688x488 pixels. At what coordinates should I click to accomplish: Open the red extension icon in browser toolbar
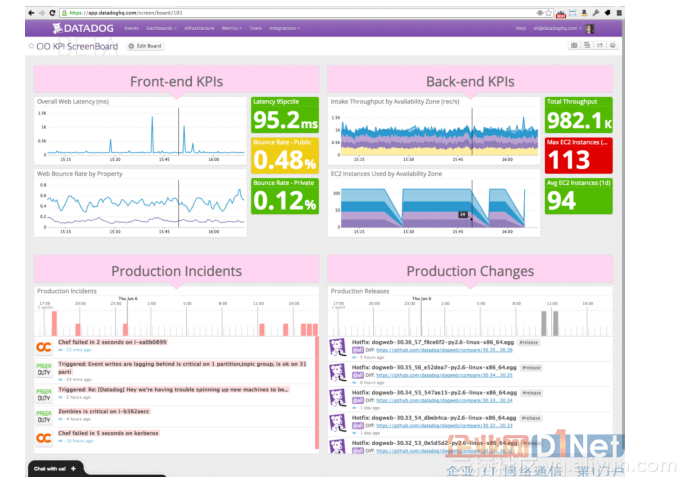coord(561,14)
